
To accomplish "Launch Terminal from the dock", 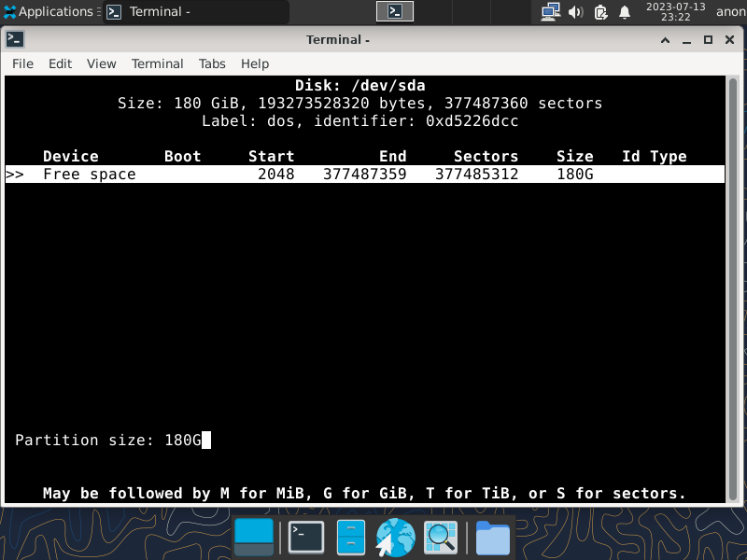I will point(306,538).
